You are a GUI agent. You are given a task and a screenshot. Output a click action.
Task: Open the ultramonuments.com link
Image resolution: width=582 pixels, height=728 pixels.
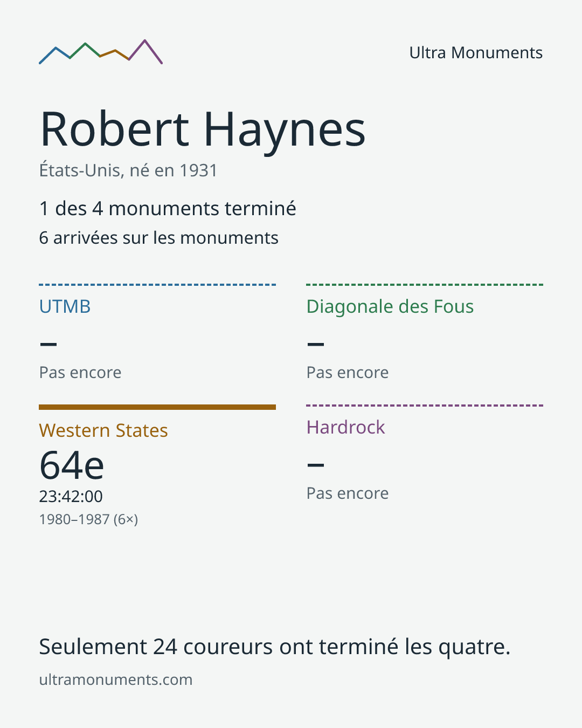pyautogui.click(x=116, y=679)
